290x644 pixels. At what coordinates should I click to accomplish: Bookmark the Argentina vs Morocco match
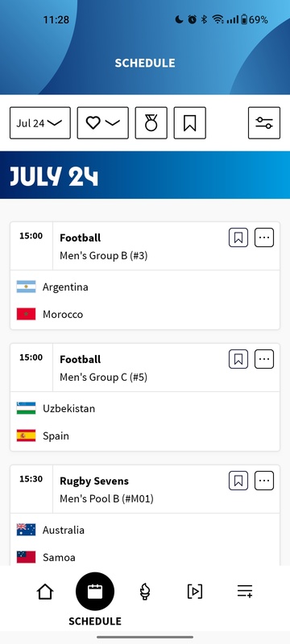(238, 237)
